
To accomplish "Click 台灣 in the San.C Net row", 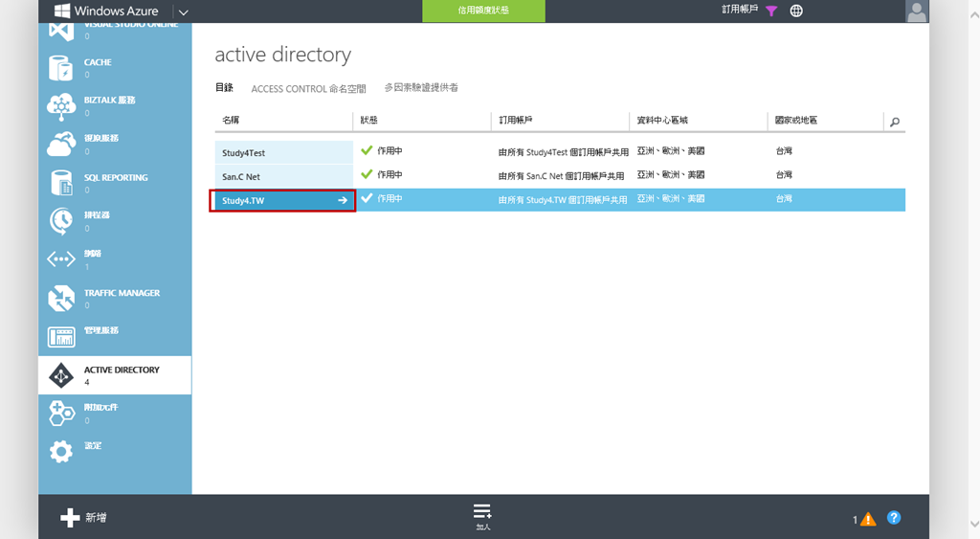I will click(x=784, y=174).
